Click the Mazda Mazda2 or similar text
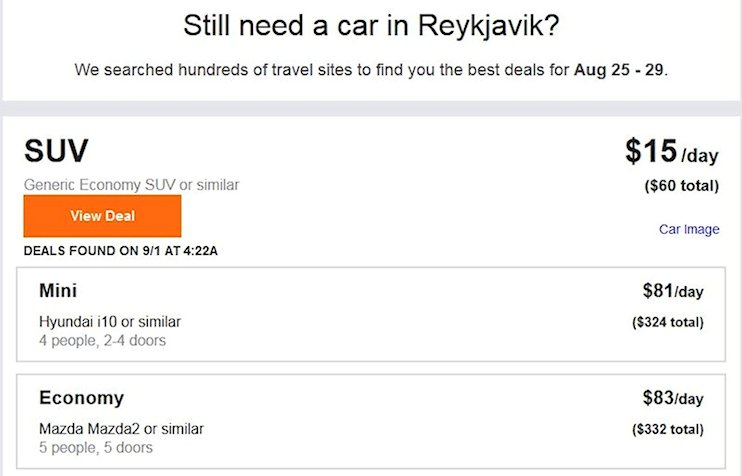This screenshot has height=476, width=742. [x=121, y=429]
